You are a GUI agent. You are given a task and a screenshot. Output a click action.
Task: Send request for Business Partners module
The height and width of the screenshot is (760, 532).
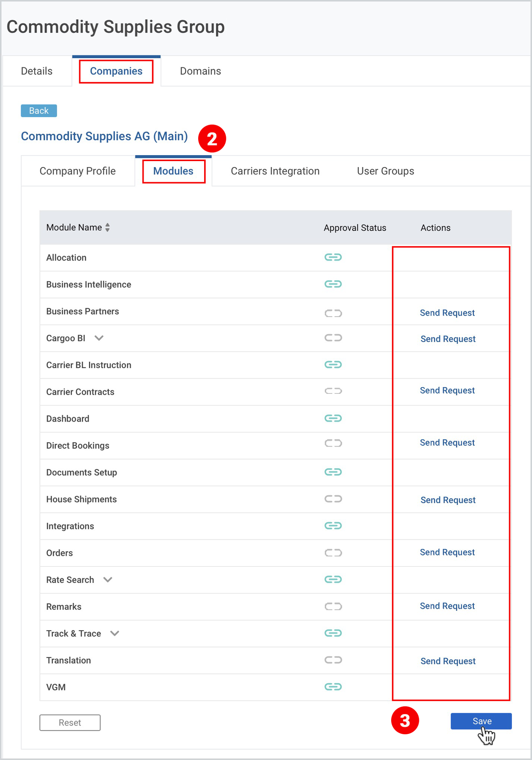point(447,313)
